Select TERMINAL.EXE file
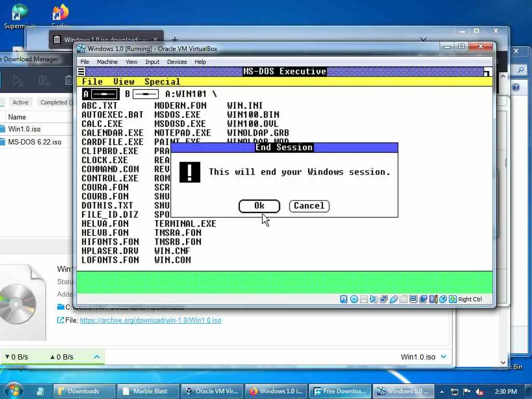 [x=185, y=224]
